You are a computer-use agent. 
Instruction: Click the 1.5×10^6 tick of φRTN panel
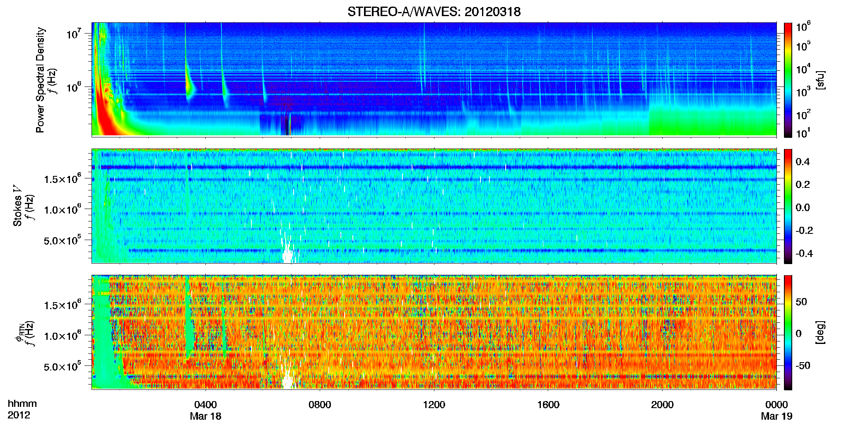click(63, 305)
